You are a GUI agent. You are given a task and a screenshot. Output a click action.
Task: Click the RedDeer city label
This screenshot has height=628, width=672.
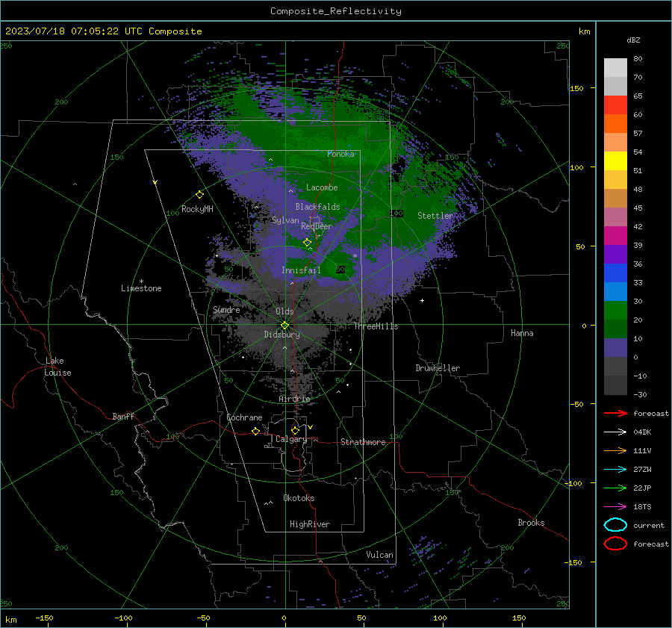pos(317,226)
